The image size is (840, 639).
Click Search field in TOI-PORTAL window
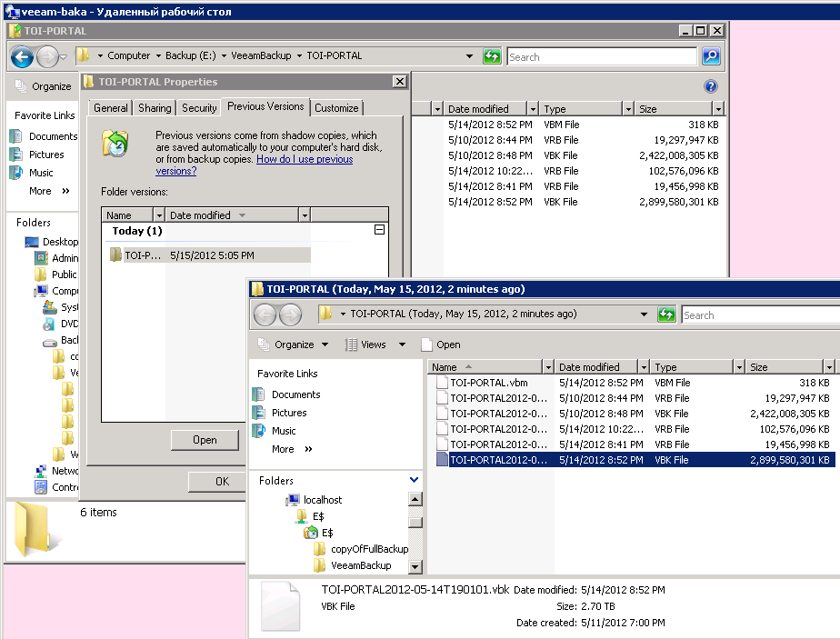pos(602,56)
